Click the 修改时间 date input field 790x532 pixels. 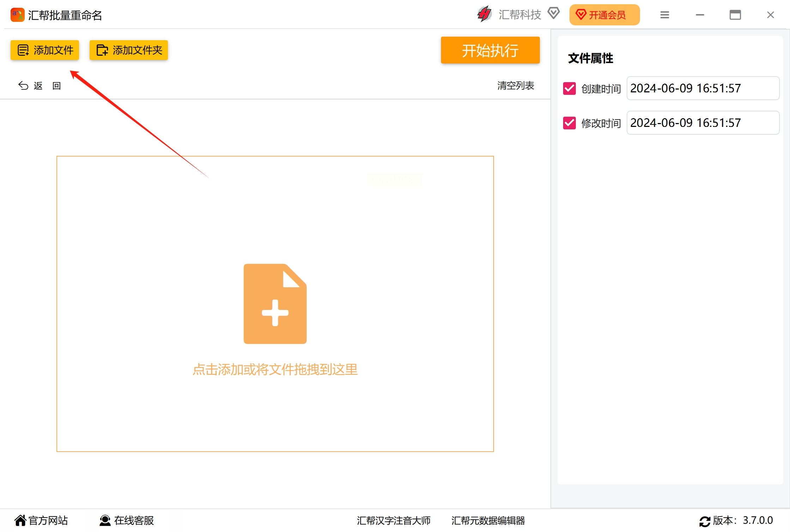702,123
